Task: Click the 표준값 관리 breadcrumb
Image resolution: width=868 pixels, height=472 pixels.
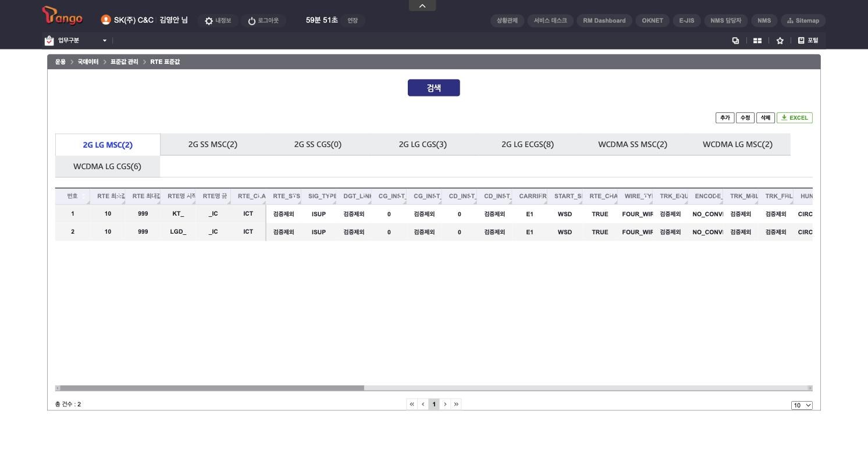Action: (x=124, y=62)
